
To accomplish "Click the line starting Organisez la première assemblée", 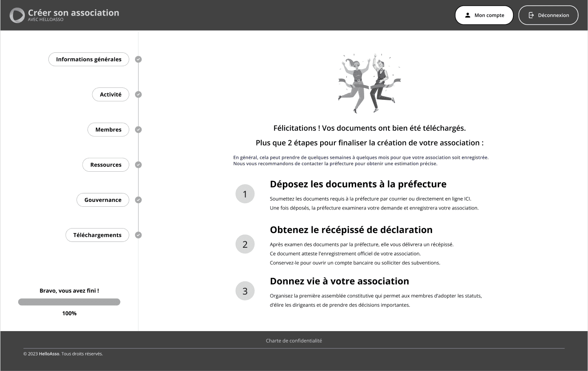I will point(376,296).
